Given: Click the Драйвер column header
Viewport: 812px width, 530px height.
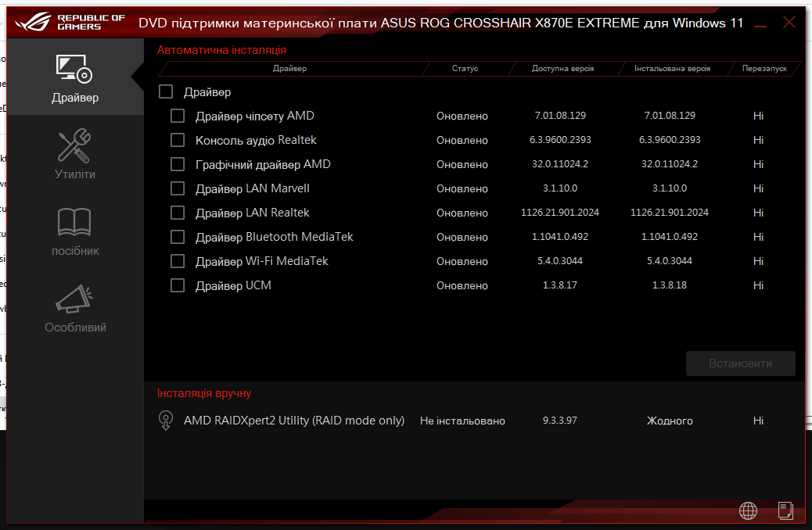Looking at the screenshot, I should click(290, 68).
